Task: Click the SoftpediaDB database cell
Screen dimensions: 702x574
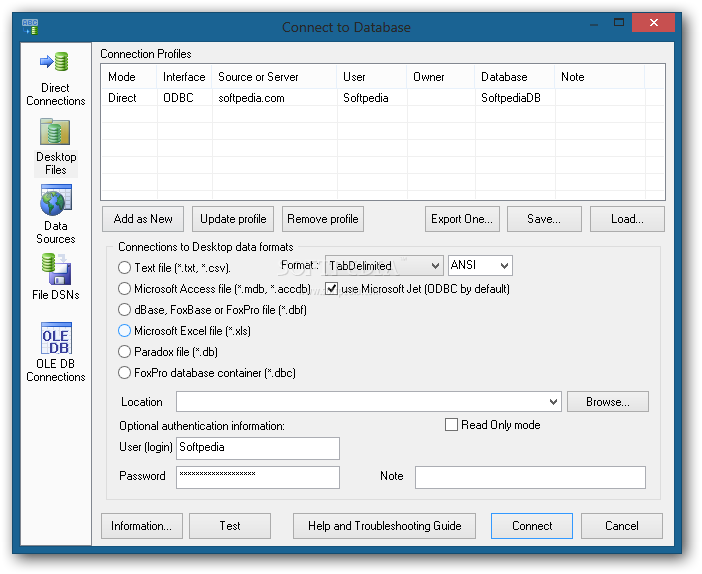Action: click(x=515, y=98)
